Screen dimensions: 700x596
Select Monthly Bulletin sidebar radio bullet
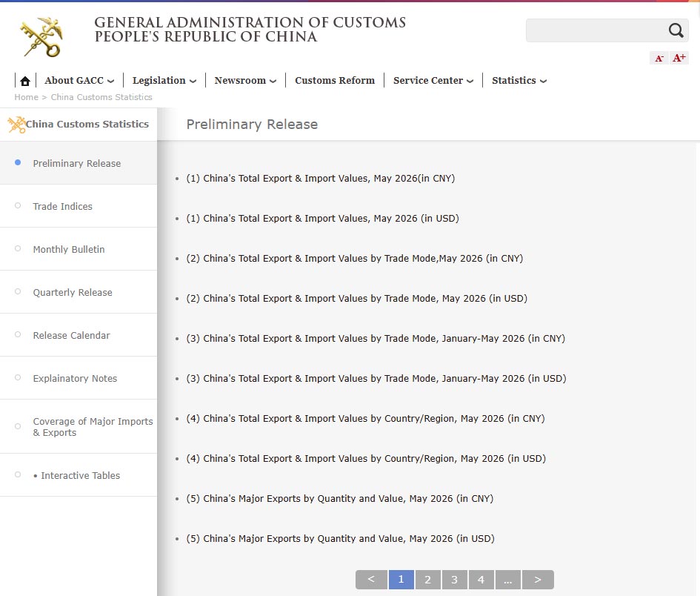(x=18, y=248)
